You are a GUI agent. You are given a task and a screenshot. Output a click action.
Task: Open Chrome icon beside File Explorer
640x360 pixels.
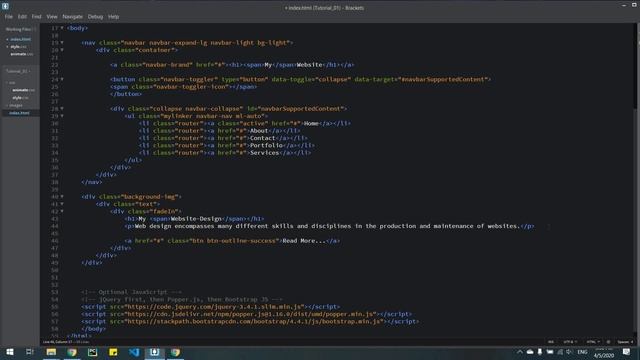tap(72, 352)
